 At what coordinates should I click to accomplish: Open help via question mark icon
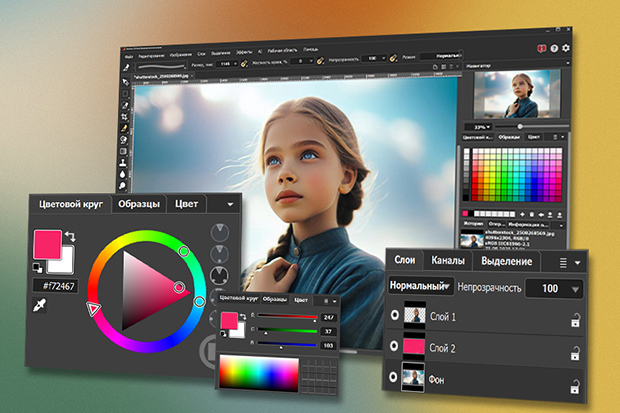554,48
